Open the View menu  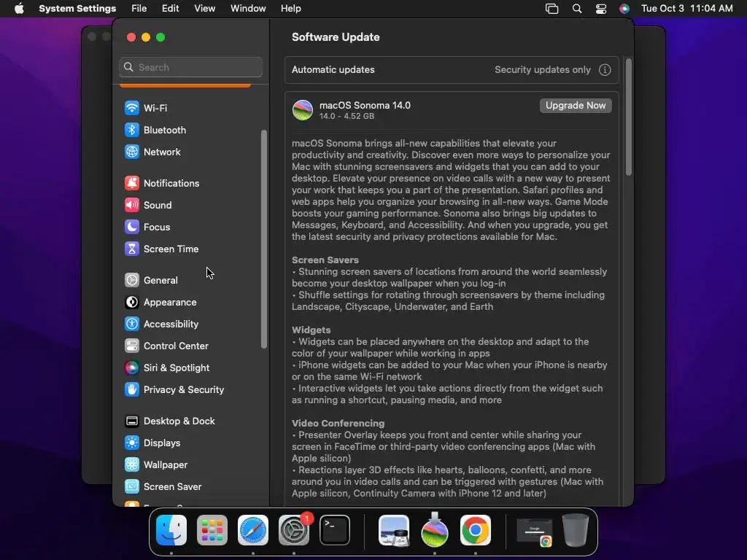click(204, 9)
